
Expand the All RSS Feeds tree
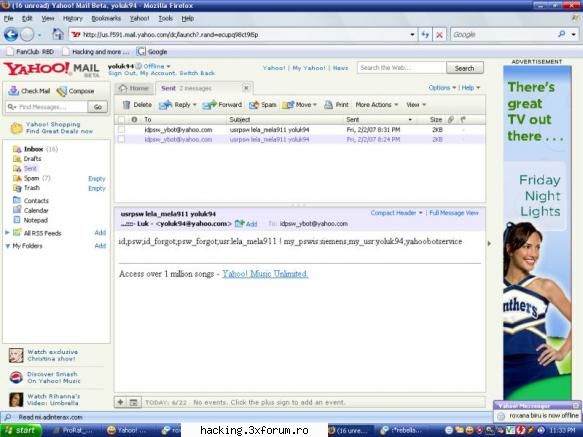coord(7,233)
